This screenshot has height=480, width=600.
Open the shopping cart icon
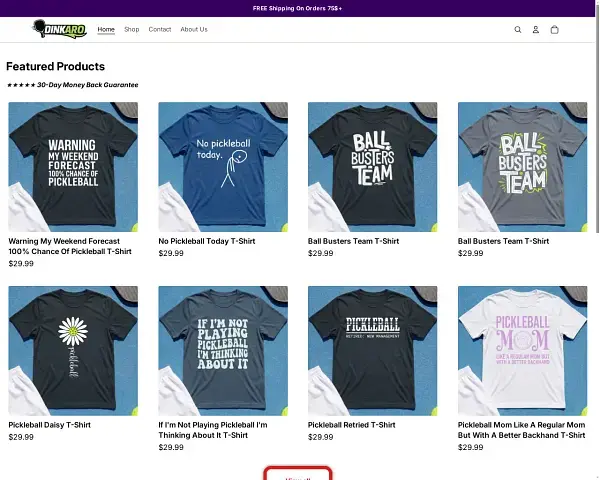[x=555, y=30]
